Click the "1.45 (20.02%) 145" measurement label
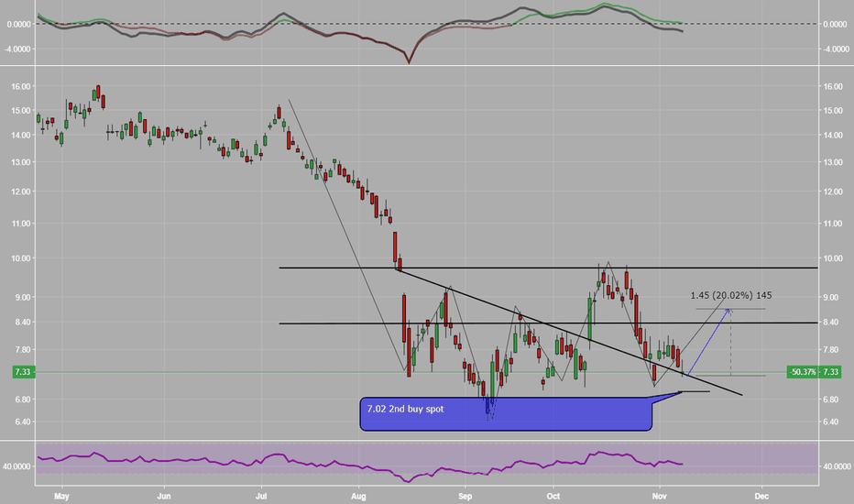 pos(731,295)
